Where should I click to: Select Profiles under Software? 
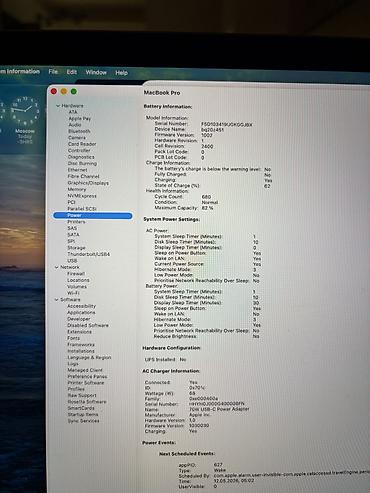76,389
